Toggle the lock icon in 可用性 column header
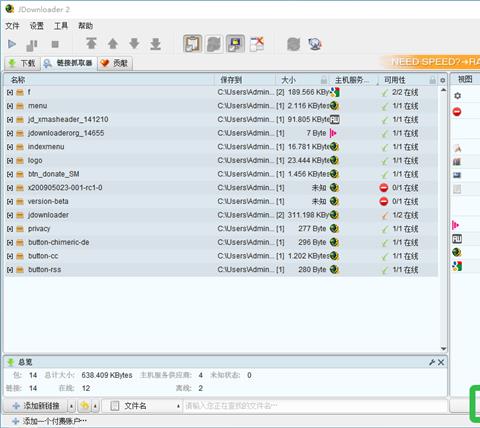 click(x=432, y=80)
